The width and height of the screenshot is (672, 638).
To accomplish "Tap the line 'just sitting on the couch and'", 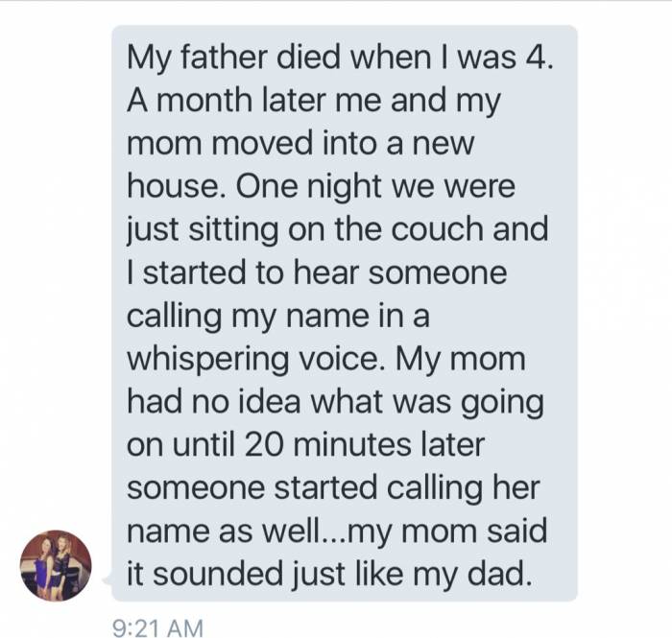I will pyautogui.click(x=338, y=229).
